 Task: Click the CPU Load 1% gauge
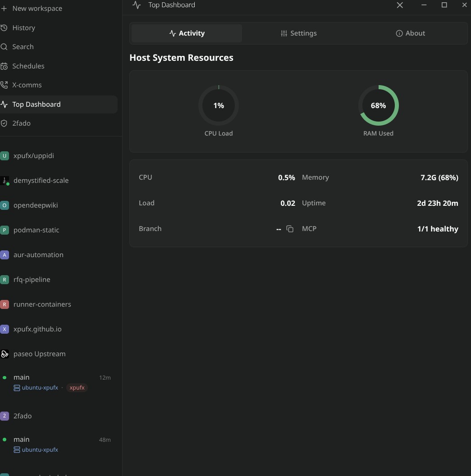tap(219, 106)
